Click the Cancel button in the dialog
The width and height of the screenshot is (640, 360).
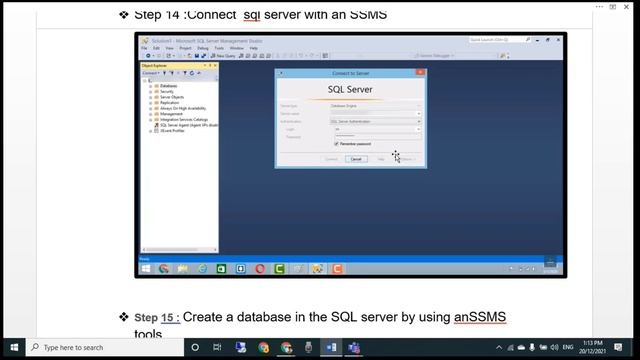point(356,159)
